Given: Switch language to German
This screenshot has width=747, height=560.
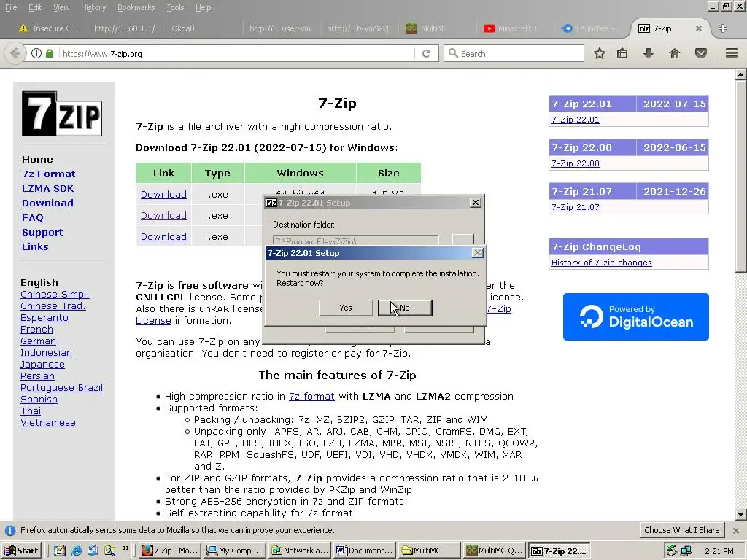Looking at the screenshot, I should click(38, 341).
